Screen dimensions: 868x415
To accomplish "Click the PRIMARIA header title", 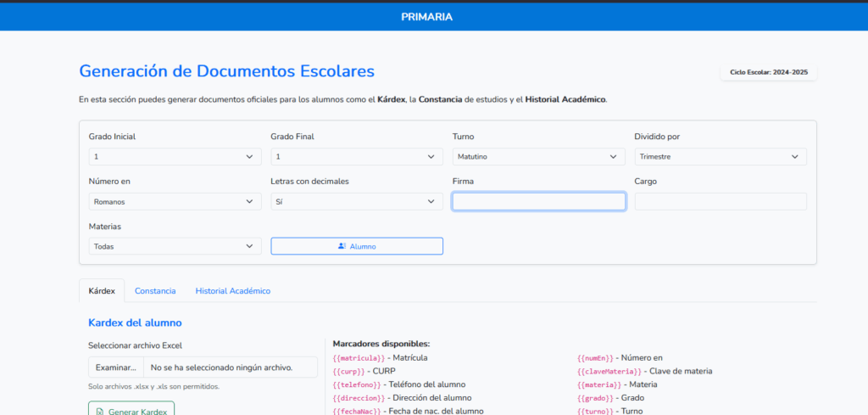I will pos(427,17).
